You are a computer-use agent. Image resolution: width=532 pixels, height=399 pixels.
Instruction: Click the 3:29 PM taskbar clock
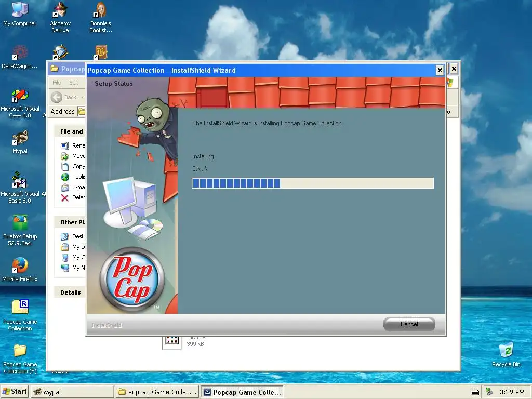click(512, 392)
